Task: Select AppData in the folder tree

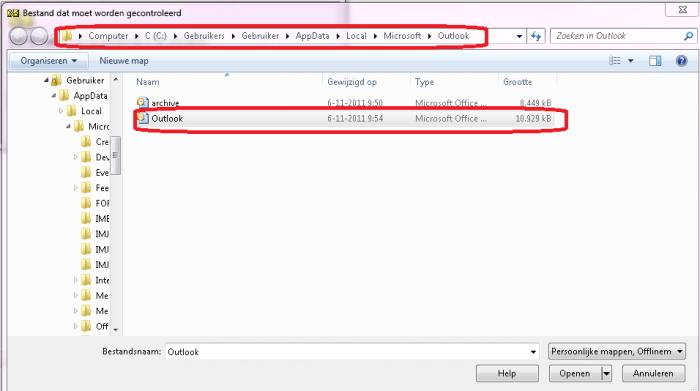Action: coord(90,96)
